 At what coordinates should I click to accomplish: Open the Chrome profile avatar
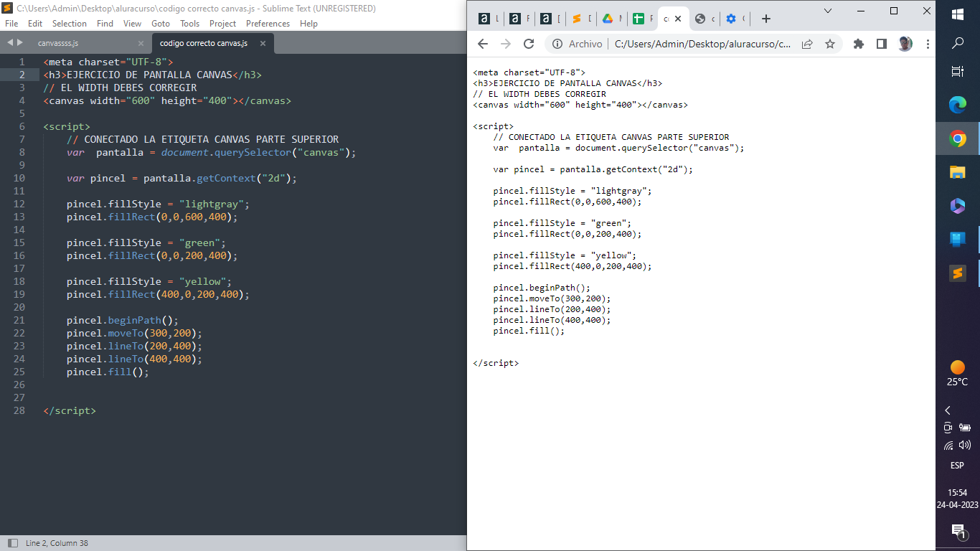click(x=905, y=44)
